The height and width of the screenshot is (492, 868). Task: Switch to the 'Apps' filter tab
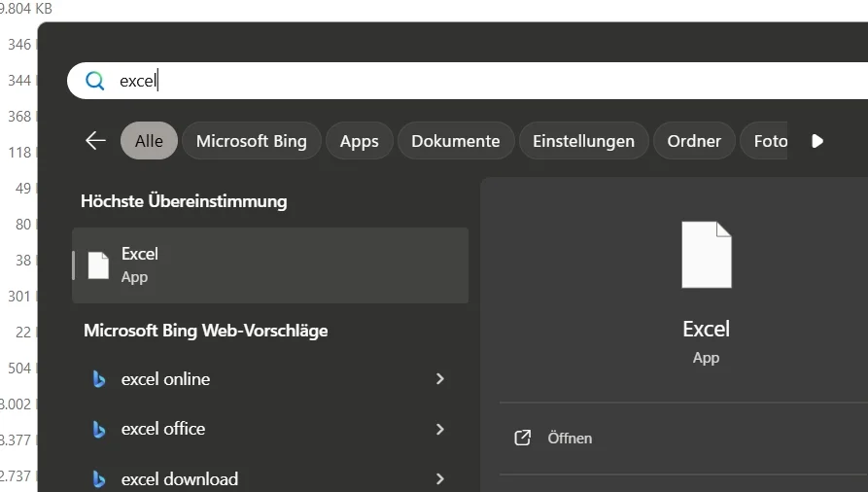(x=360, y=141)
